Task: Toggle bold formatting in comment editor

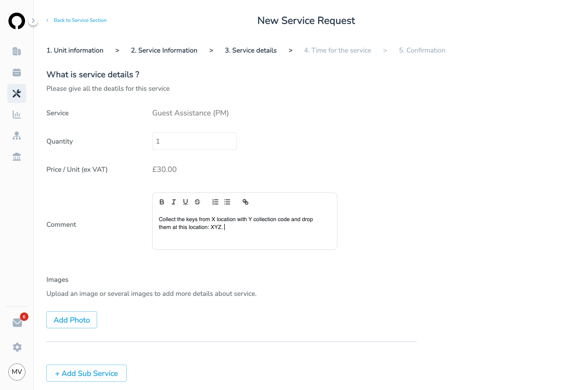Action: [162, 202]
